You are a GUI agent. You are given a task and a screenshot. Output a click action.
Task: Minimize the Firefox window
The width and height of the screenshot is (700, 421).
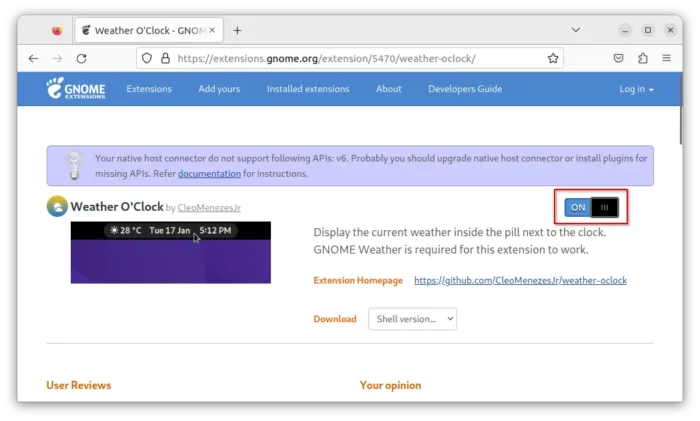click(625, 30)
